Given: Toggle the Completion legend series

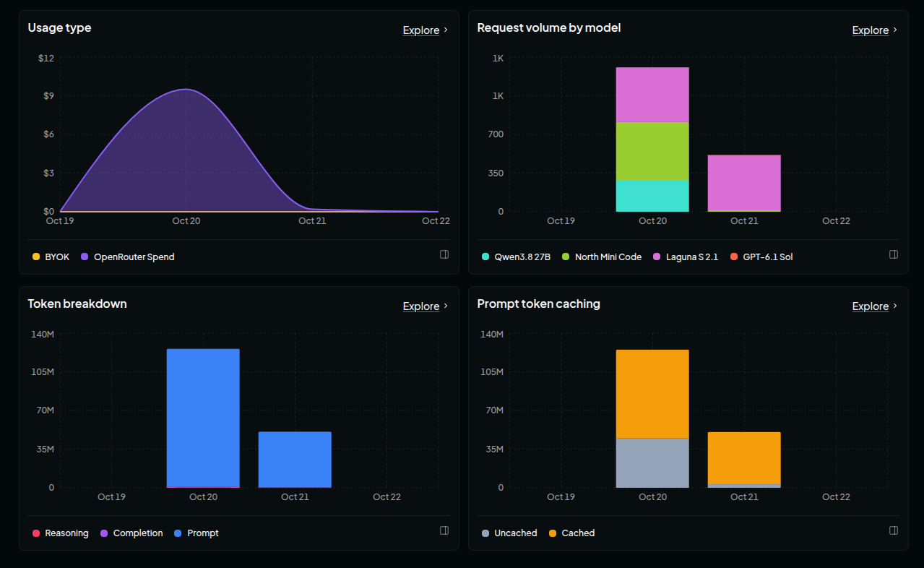Looking at the screenshot, I should (131, 533).
